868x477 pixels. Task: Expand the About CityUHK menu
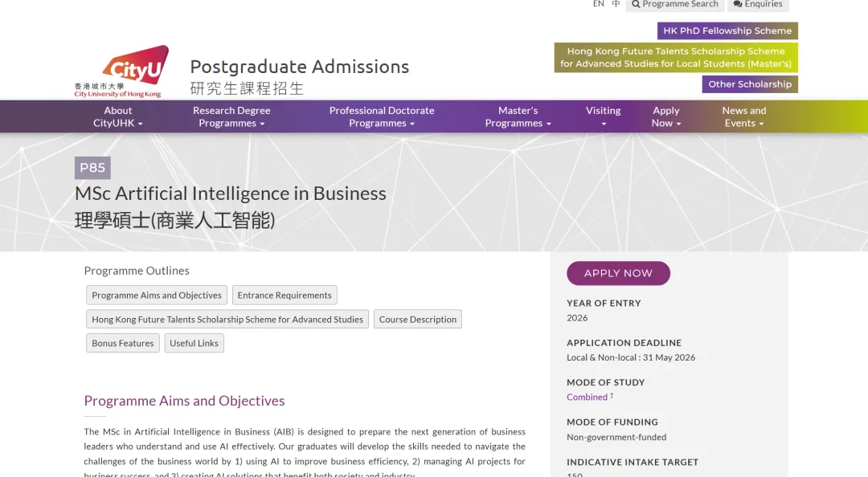(117, 117)
